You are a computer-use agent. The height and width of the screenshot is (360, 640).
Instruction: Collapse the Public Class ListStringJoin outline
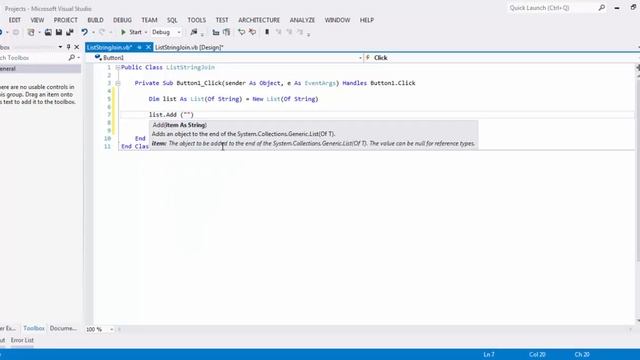pyautogui.click(x=118, y=67)
